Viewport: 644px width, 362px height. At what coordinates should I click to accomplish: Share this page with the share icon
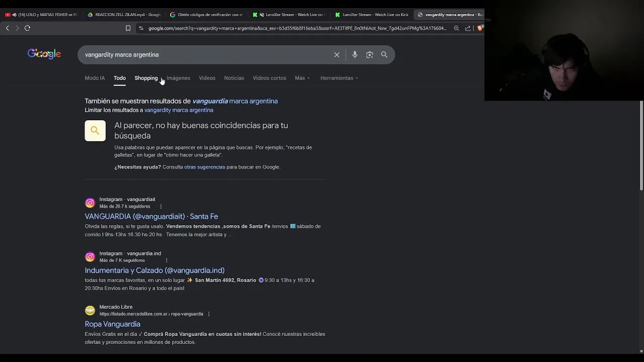(x=468, y=28)
